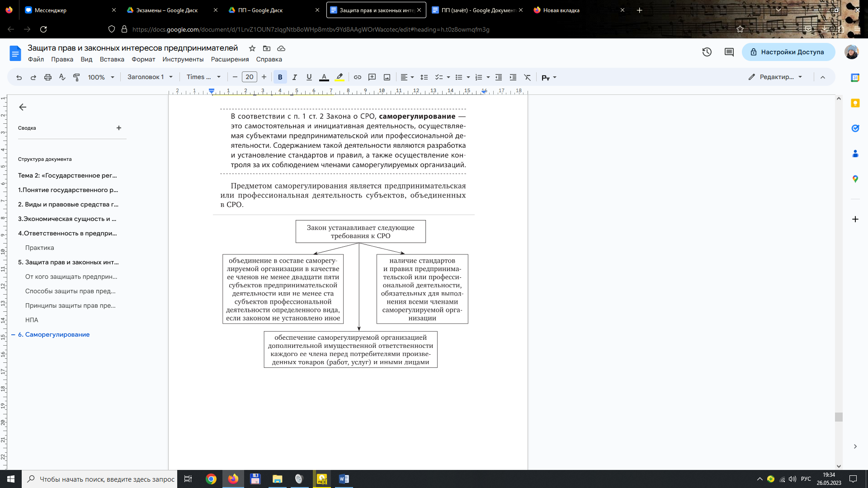Open editing mode Редактир... dropdown
This screenshot has width=868, height=488.
(775, 77)
